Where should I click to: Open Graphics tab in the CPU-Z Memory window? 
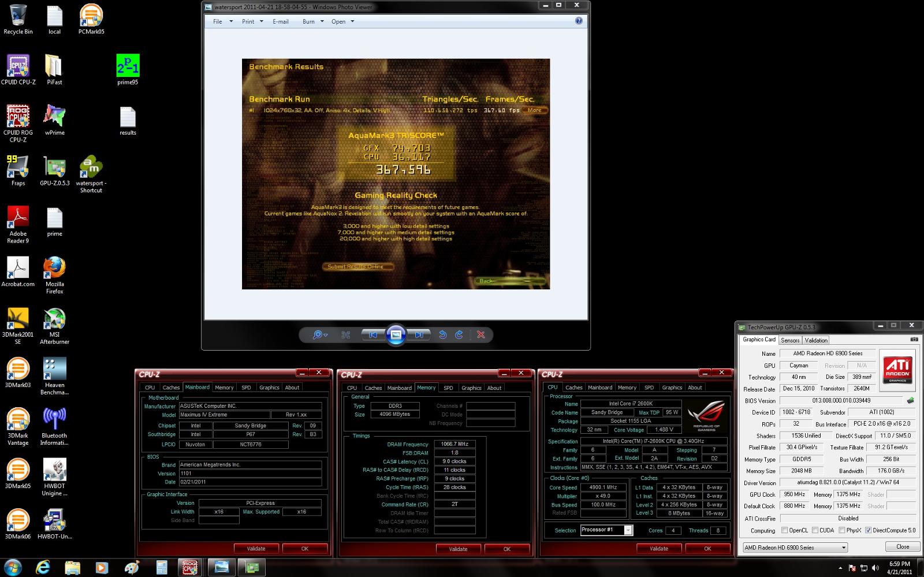coord(471,388)
